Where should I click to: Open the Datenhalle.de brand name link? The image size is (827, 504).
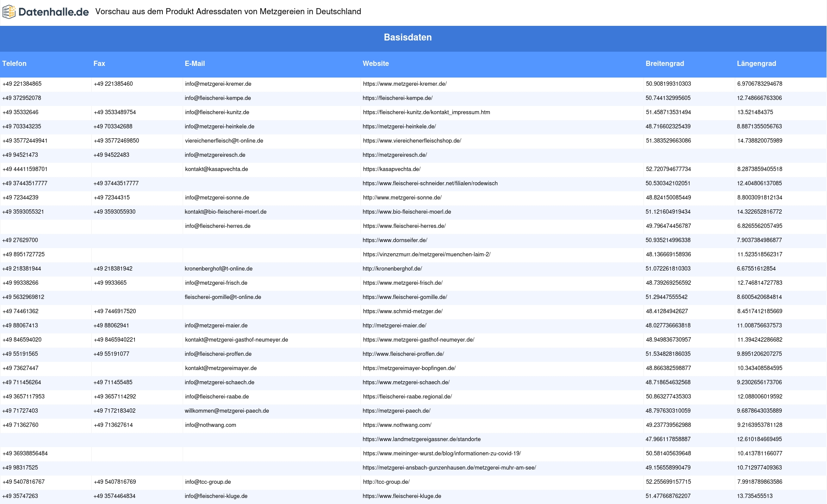[x=53, y=12]
